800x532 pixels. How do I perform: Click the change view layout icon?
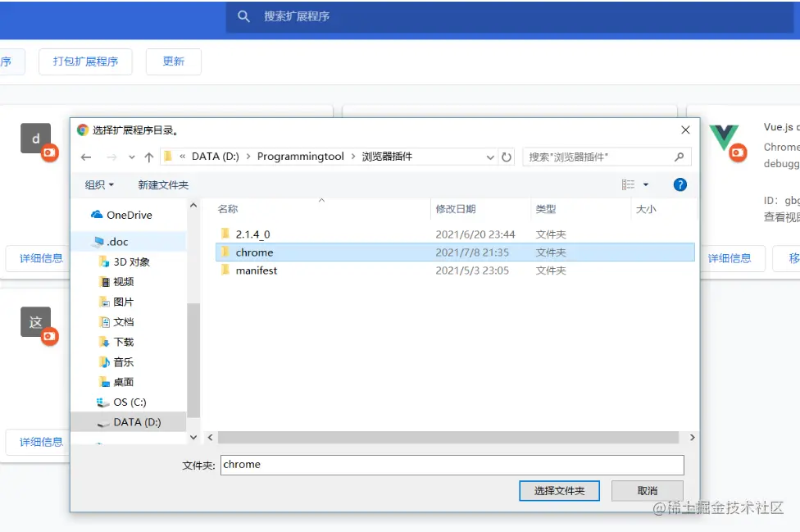tap(628, 184)
